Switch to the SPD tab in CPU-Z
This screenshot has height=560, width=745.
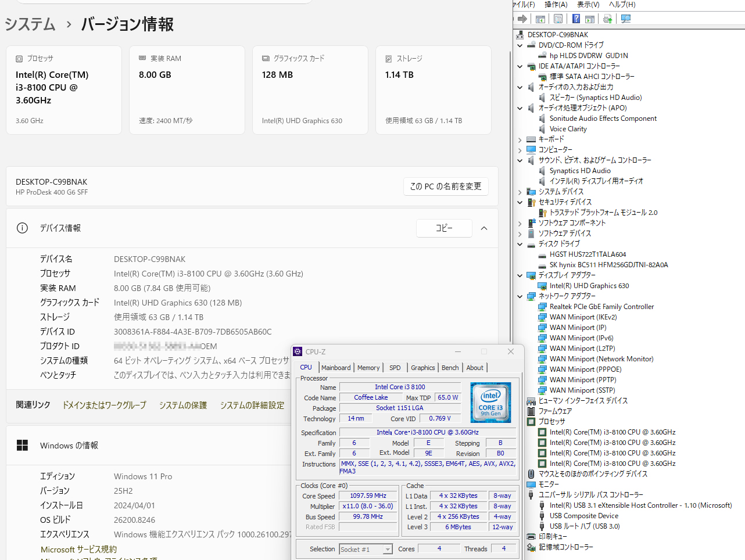click(395, 368)
